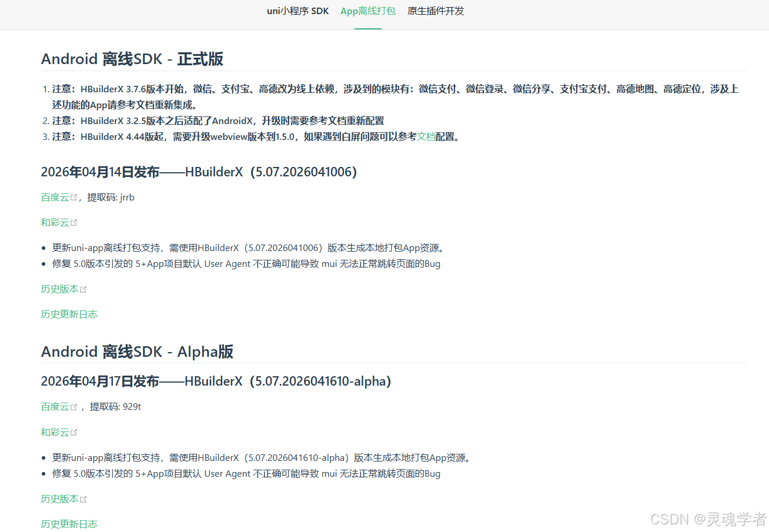Click bullet 更新uni-app离线打包支持 for 5.07.2026041610-alpha

point(262,457)
